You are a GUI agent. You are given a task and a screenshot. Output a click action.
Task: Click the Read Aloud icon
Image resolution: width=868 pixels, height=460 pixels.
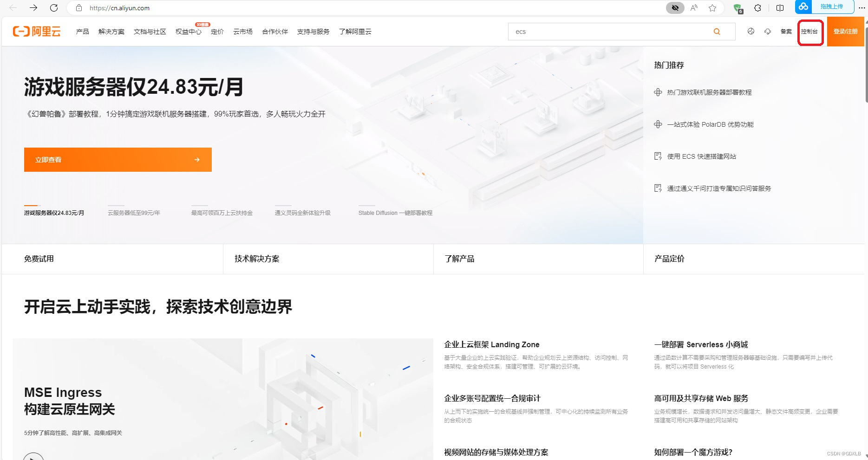pos(694,8)
